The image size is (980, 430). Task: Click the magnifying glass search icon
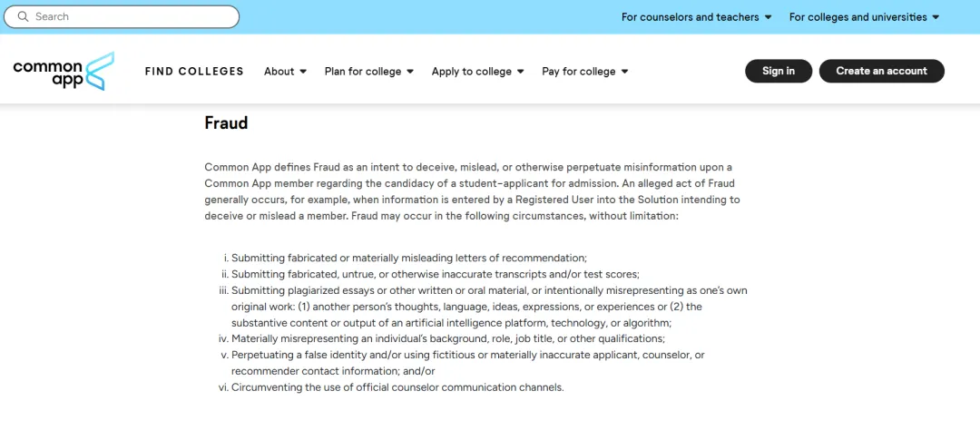(x=23, y=17)
